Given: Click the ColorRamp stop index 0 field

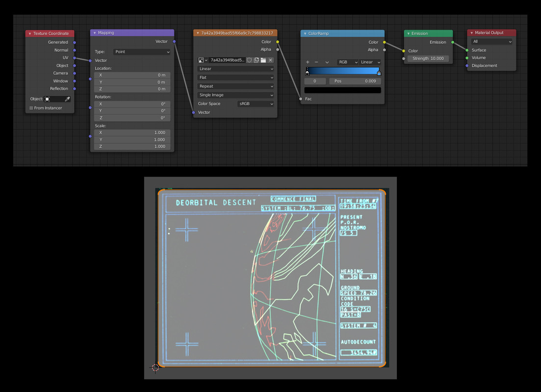Looking at the screenshot, I should pos(315,81).
